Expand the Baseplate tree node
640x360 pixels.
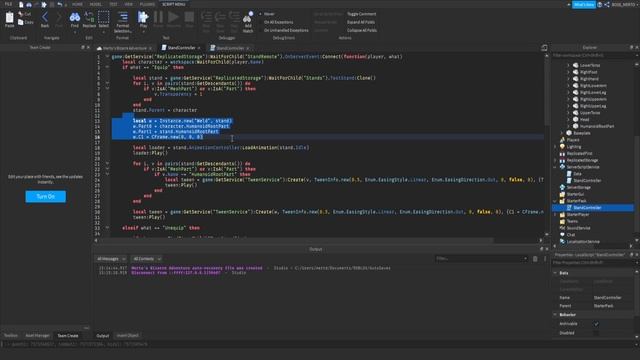[x=562, y=133]
